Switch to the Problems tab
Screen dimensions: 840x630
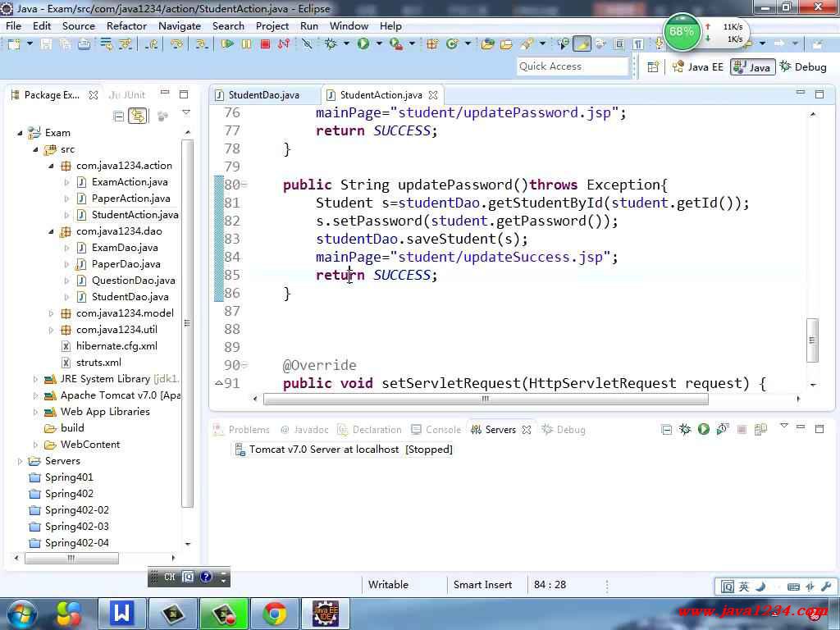tap(242, 430)
